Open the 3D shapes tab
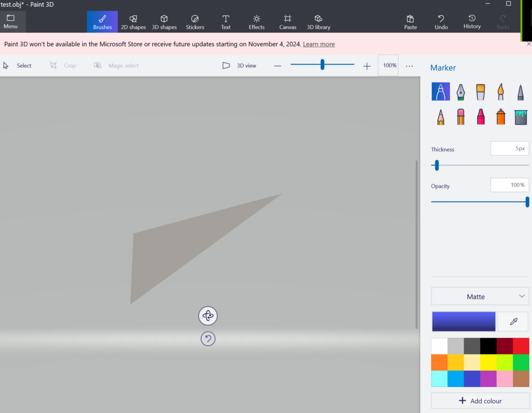This screenshot has height=413, width=532. tap(164, 22)
